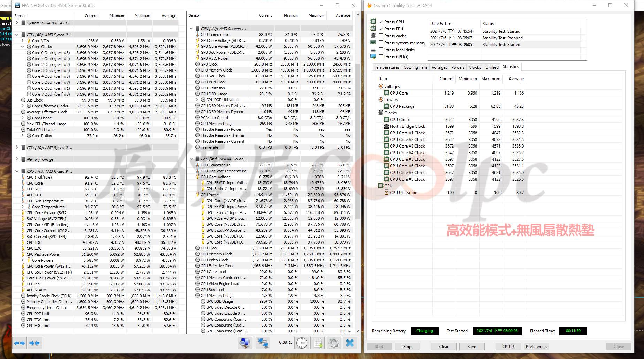The image size is (644, 359).
Task: Click the Clear button in AIDA64
Action: 444,347
